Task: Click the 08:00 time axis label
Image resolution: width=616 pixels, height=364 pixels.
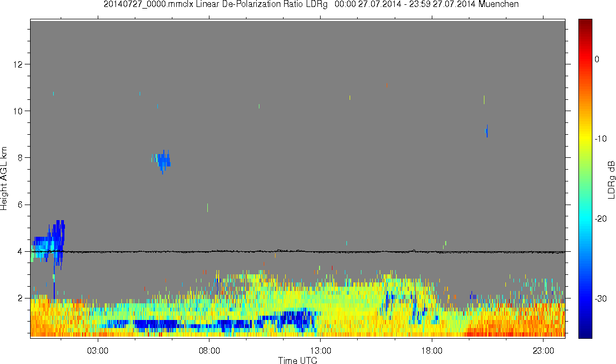Action: tap(209, 351)
